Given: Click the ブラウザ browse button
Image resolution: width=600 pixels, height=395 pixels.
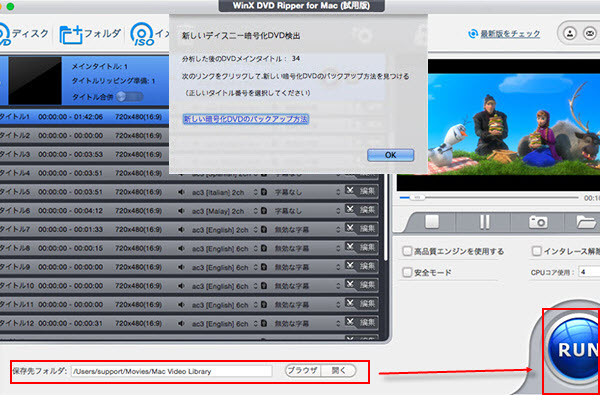Looking at the screenshot, I should [303, 371].
